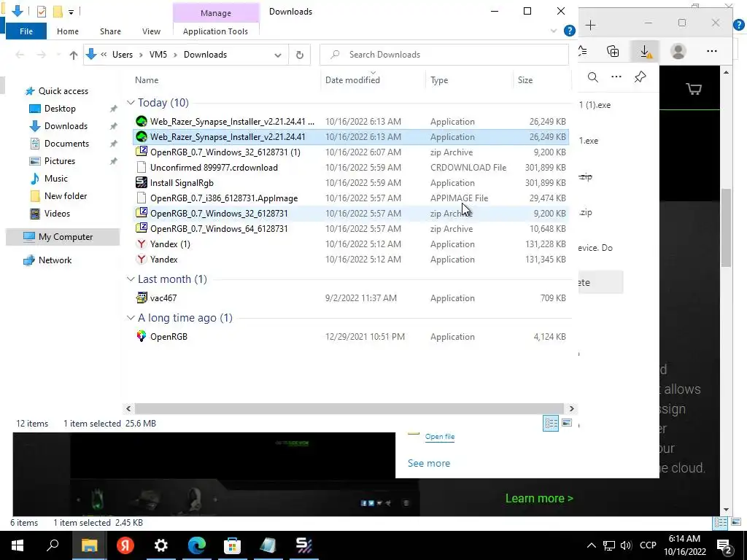Click the Back navigation arrow
The image size is (747, 560).
tap(20, 55)
